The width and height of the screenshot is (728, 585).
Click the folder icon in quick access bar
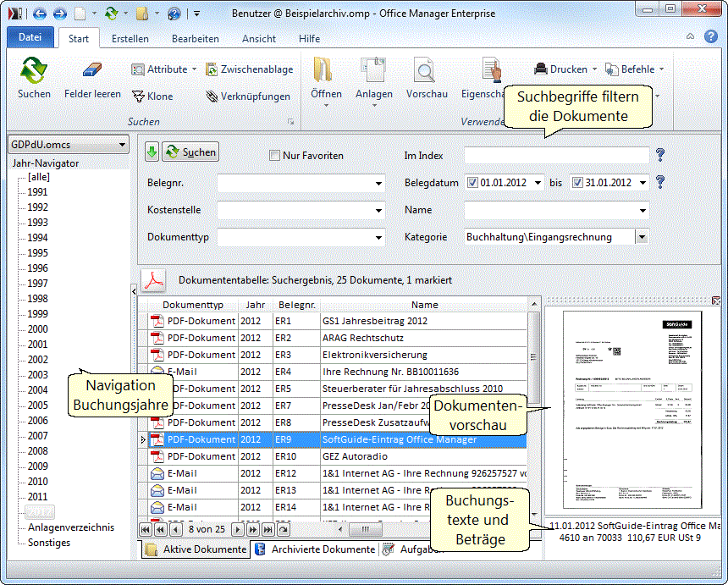[142, 14]
